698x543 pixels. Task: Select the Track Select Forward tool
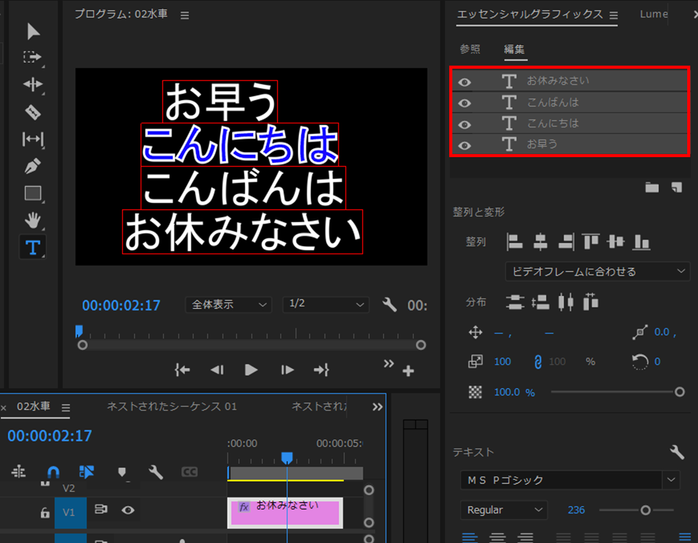point(33,57)
